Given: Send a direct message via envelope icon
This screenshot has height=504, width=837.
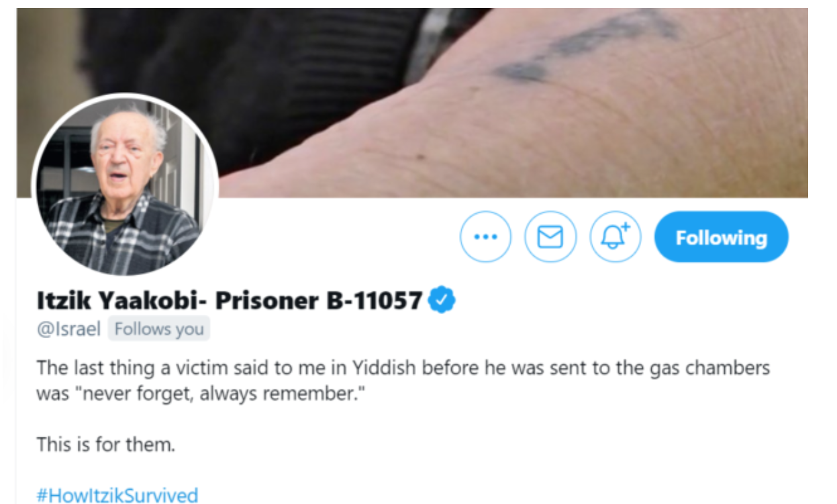Looking at the screenshot, I should pos(550,237).
